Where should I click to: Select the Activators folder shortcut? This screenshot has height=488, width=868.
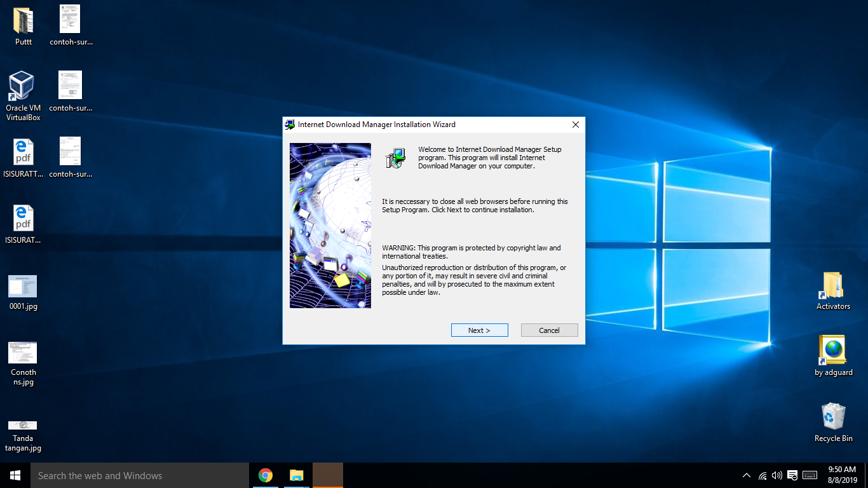tap(833, 291)
